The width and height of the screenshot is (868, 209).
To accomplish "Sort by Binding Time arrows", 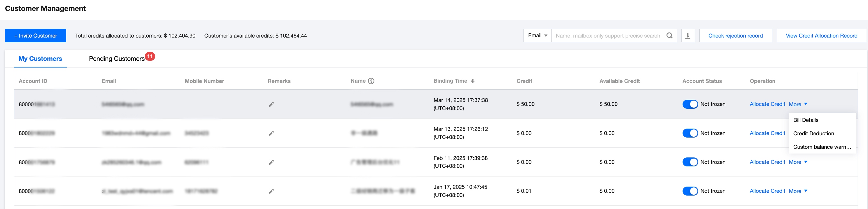I will 472,81.
